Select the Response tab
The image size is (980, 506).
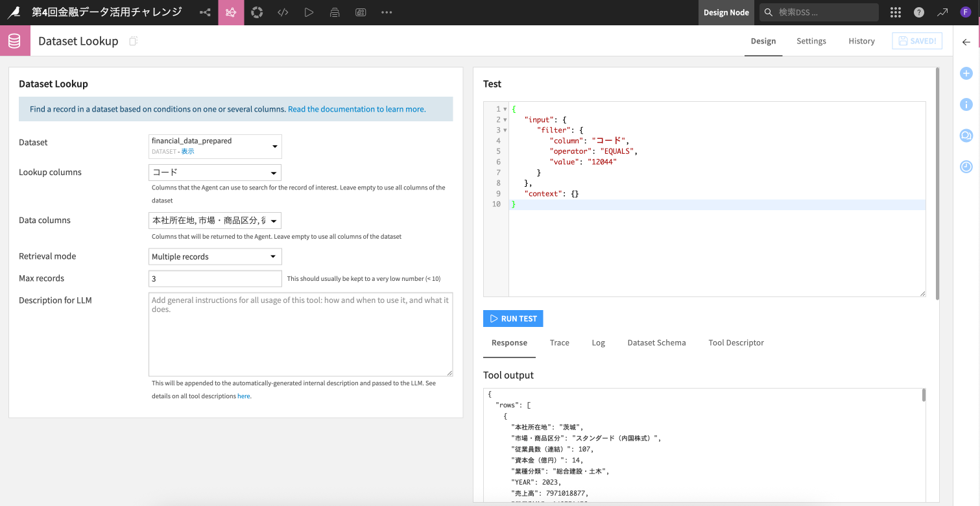pos(509,343)
